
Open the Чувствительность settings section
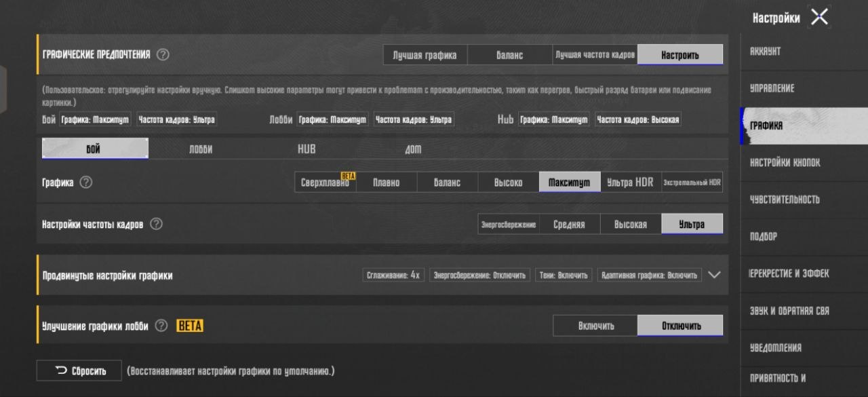pos(804,200)
